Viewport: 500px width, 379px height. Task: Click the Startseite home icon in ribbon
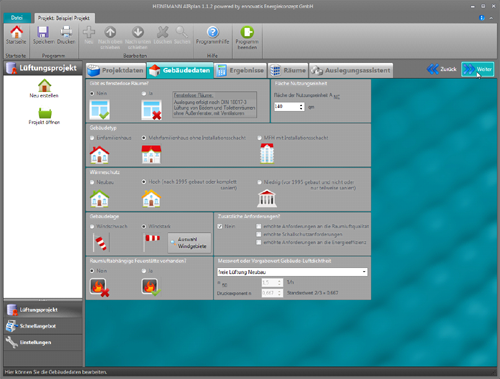pos(16,32)
